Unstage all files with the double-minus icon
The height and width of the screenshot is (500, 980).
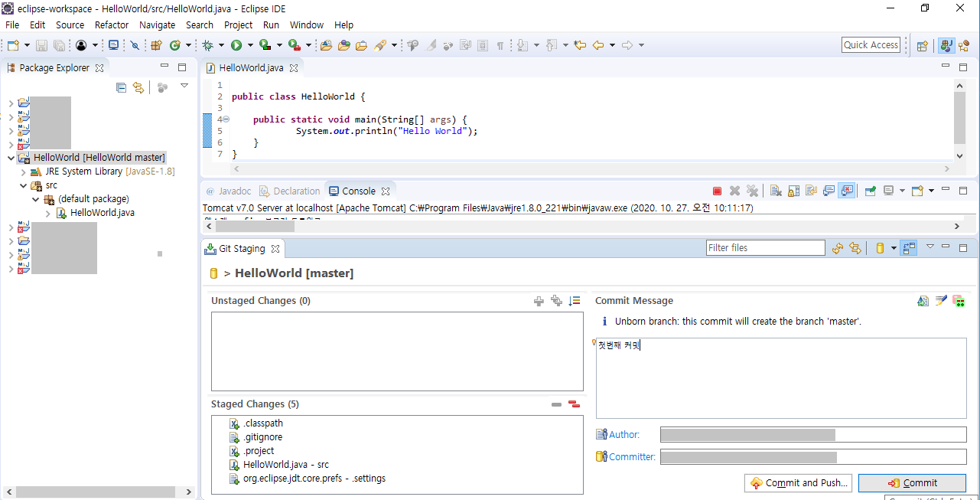point(574,404)
